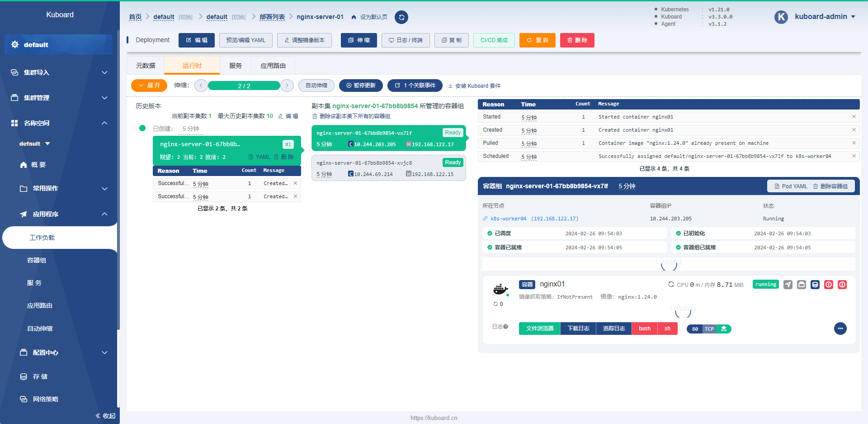Switch to the 应用路由 tab
This screenshot has height=424, width=868.
tap(273, 66)
